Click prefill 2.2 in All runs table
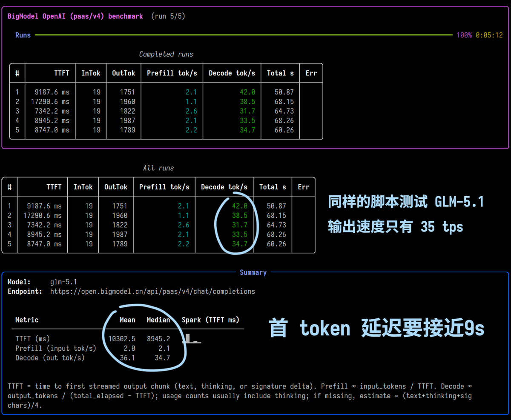Viewport: 511px width, 420px height. click(x=184, y=244)
